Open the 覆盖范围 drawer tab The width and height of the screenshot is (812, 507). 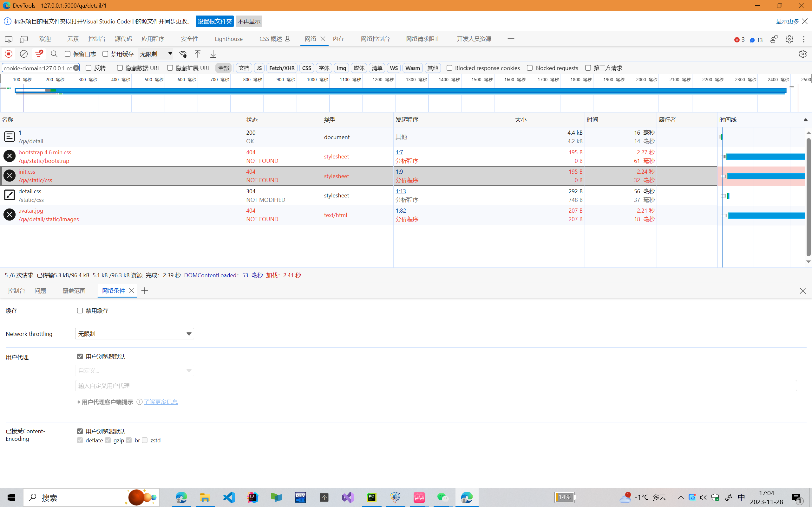74,291
